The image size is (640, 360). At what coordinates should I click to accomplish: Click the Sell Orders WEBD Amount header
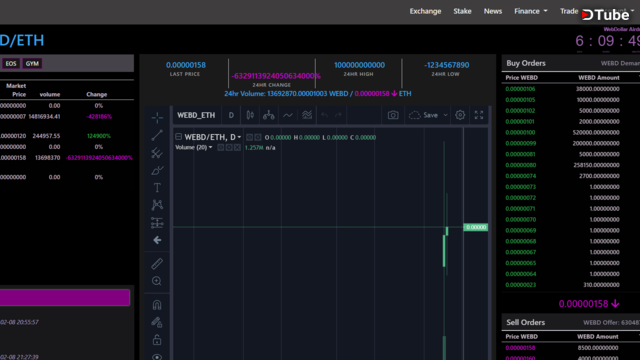click(x=598, y=337)
